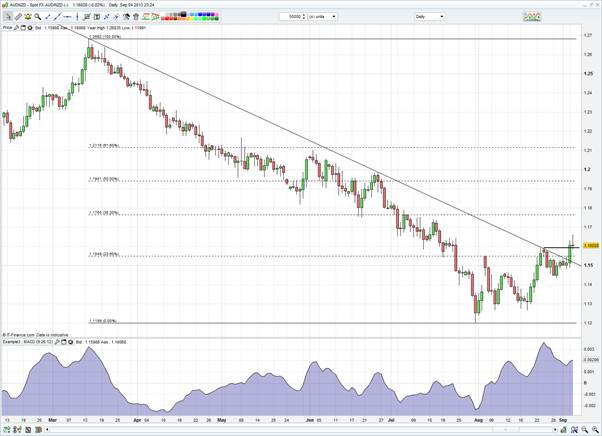Click the IT-Finance.com data notice
This screenshot has width=602, height=436.
point(36,335)
